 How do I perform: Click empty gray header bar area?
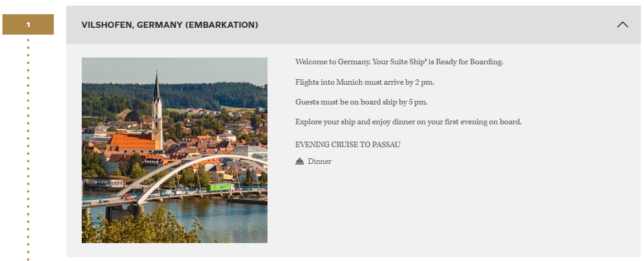tap(433, 25)
